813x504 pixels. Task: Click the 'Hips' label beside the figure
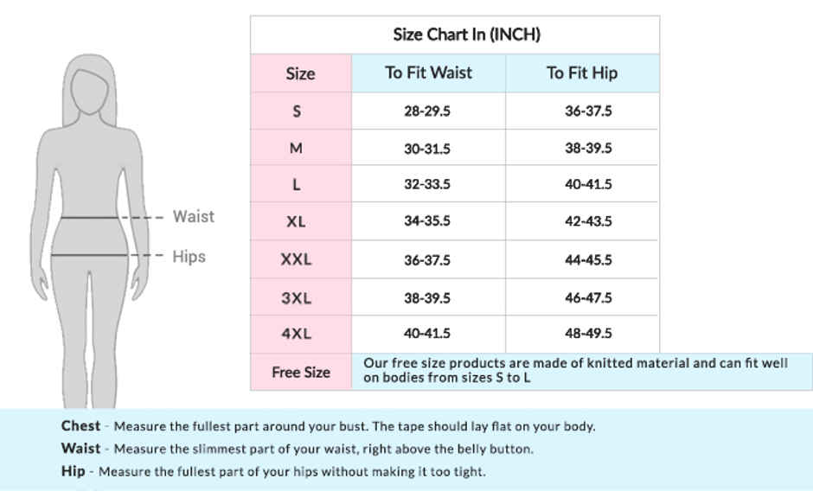coord(189,256)
